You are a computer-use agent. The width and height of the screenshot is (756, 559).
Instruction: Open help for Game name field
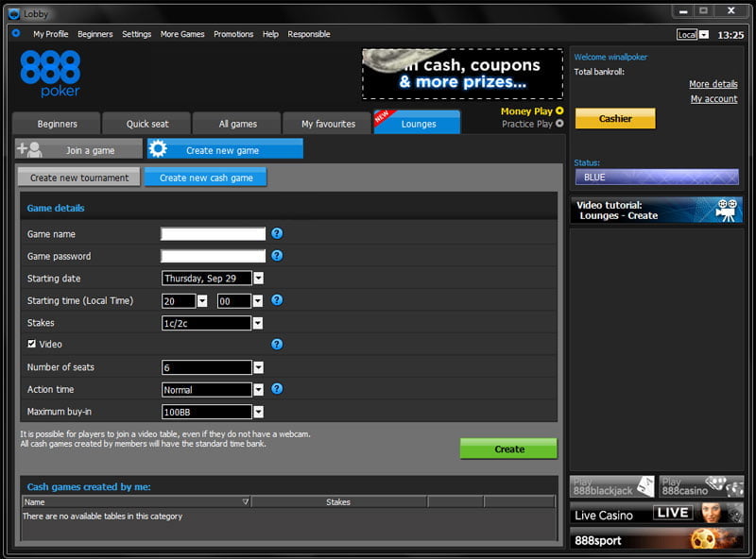[x=277, y=234]
